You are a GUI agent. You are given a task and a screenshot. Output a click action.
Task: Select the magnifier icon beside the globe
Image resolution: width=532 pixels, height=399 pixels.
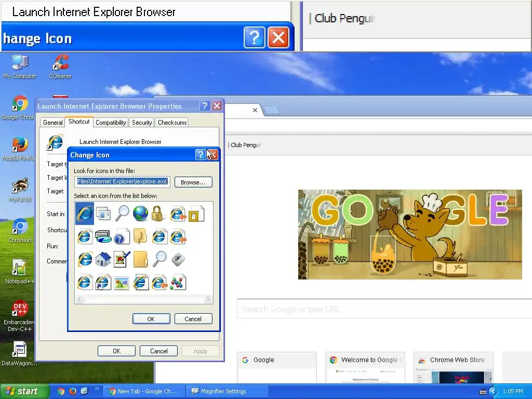122,214
